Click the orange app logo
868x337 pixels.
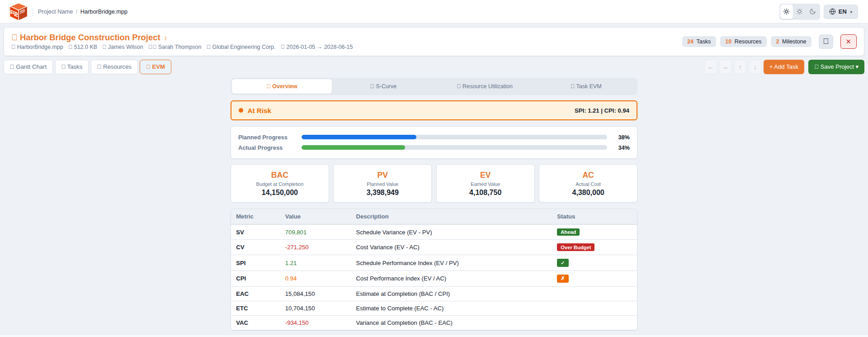click(19, 12)
